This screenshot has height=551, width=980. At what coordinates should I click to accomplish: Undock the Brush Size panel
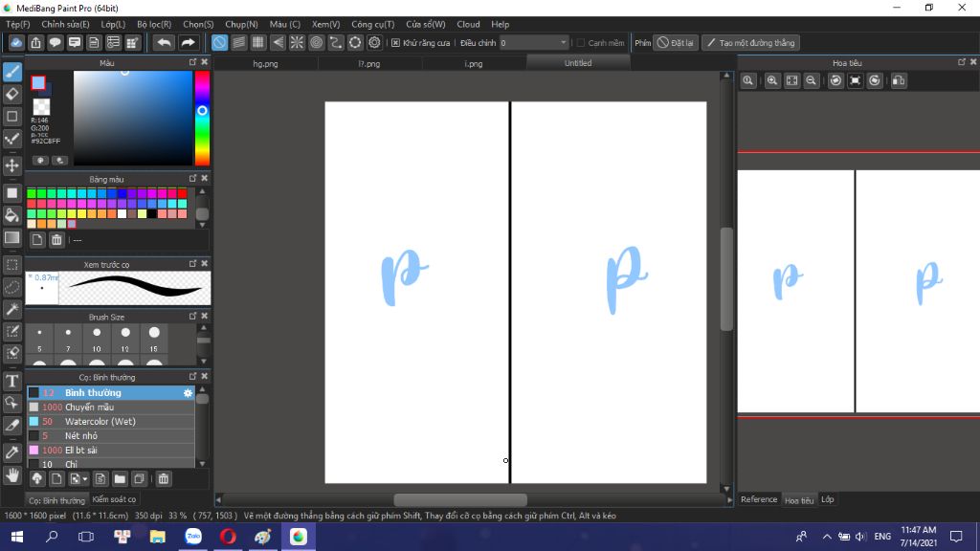[x=192, y=316]
